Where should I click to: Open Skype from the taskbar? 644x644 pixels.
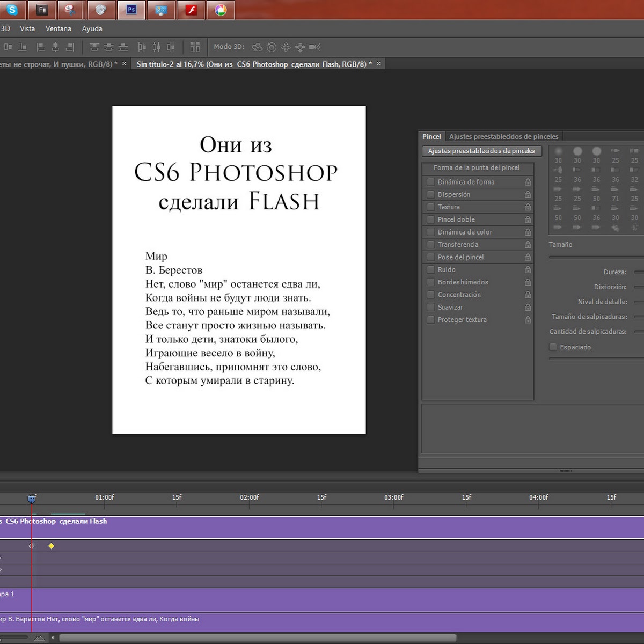12,10
